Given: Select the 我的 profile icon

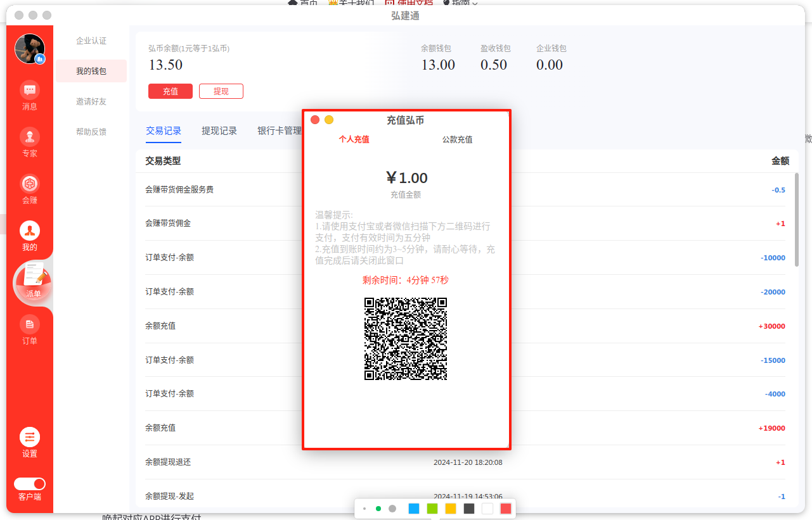Looking at the screenshot, I should click(x=30, y=231).
